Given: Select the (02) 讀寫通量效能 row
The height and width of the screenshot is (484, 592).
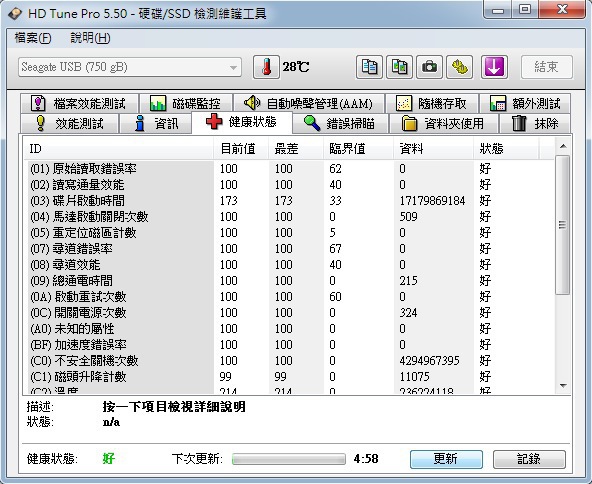Looking at the screenshot, I should click(x=290, y=185).
